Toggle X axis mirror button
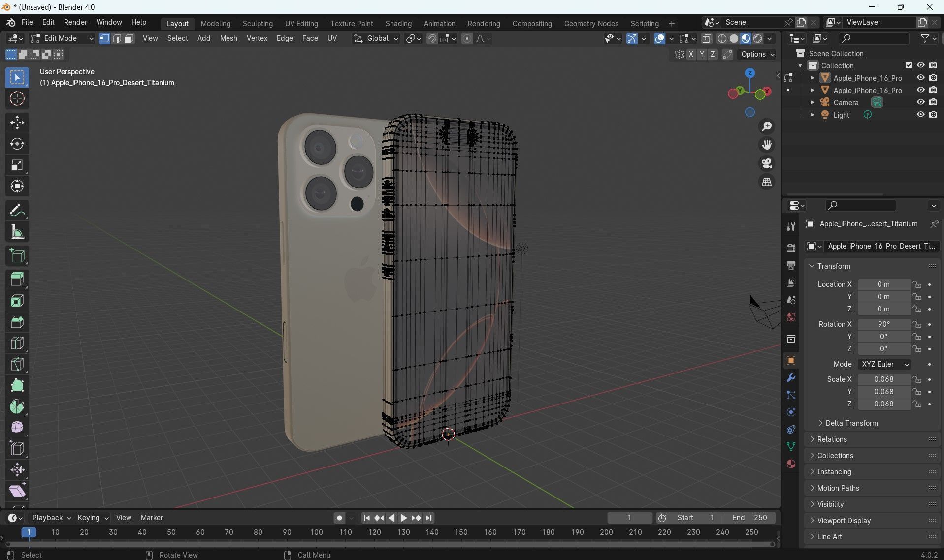The width and height of the screenshot is (944, 560). [691, 55]
